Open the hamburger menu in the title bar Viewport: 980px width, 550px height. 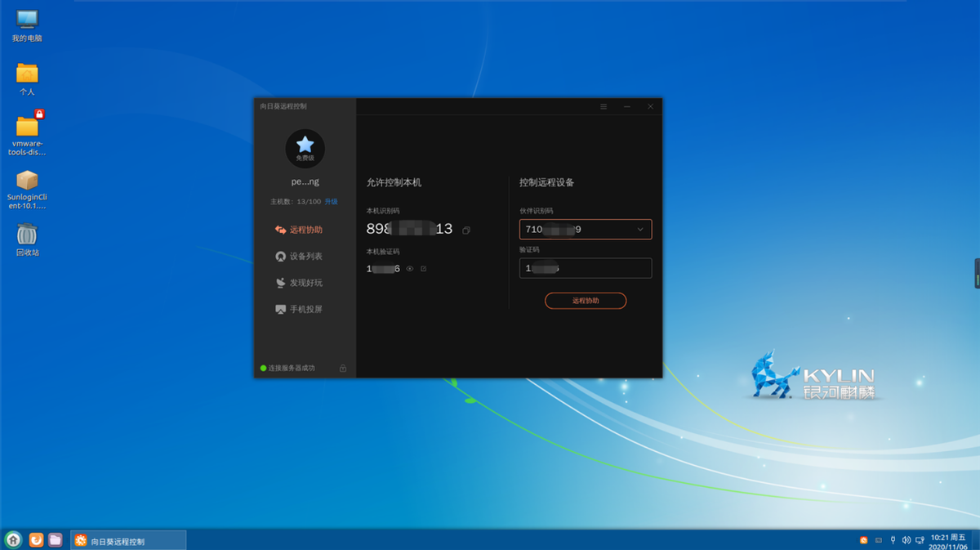tap(604, 106)
